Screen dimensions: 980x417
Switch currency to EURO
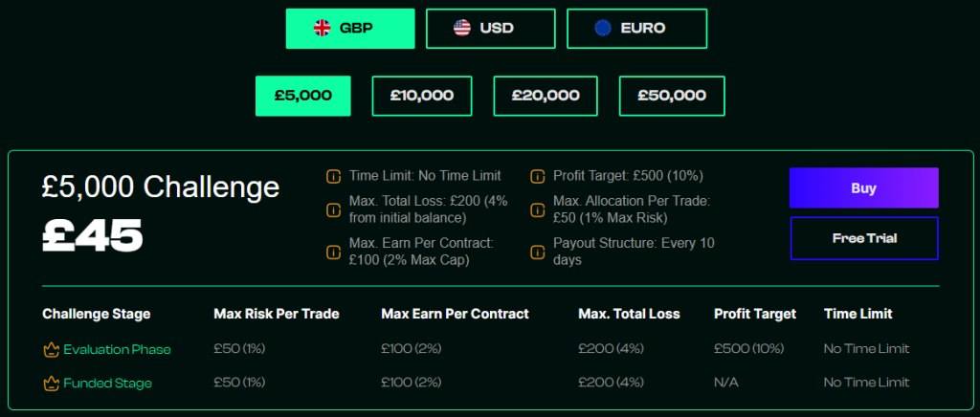click(x=636, y=29)
